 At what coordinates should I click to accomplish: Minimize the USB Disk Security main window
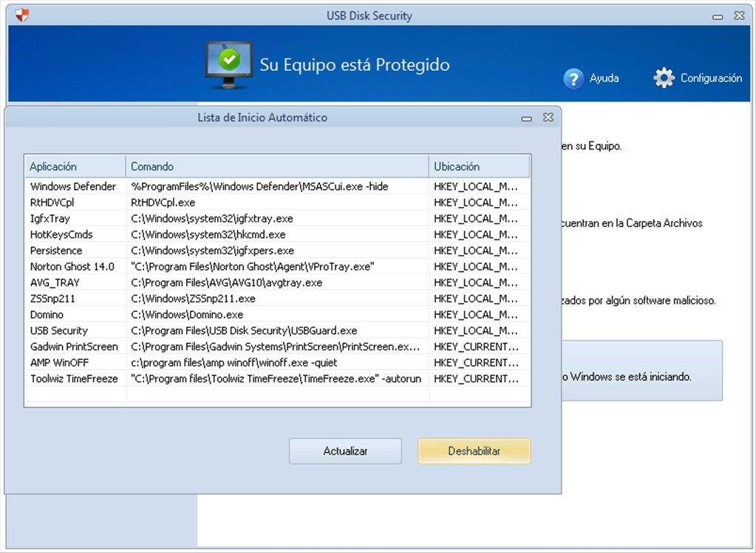click(x=718, y=17)
